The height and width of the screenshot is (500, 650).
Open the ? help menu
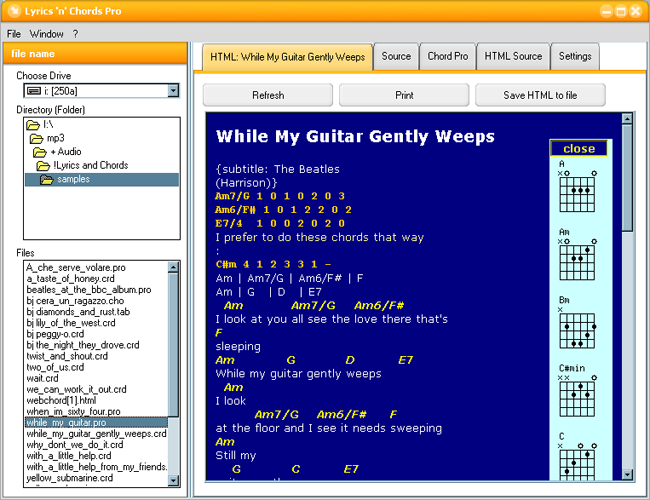(x=75, y=34)
